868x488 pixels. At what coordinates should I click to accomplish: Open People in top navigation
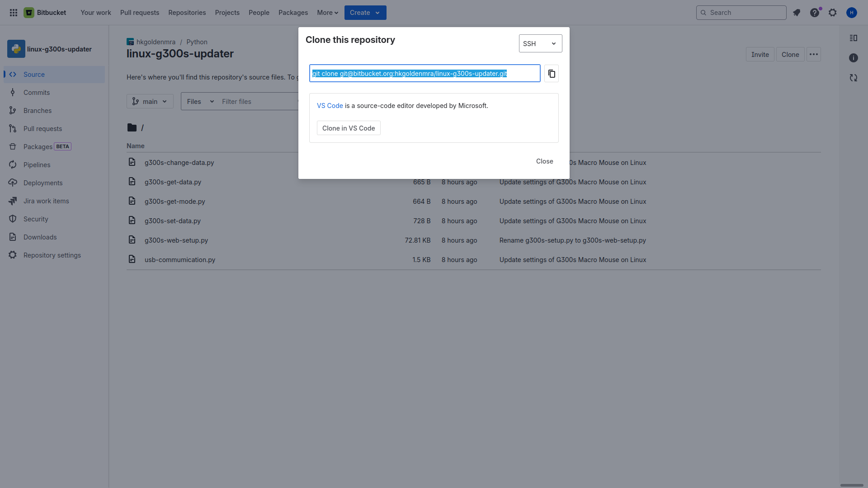259,13
